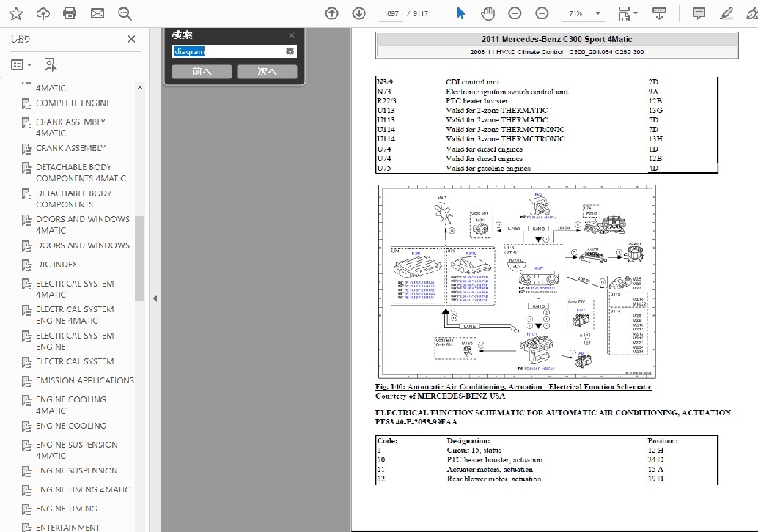758x532 pixels.
Task: Close the 検索 search popup
Action: pos(292,35)
